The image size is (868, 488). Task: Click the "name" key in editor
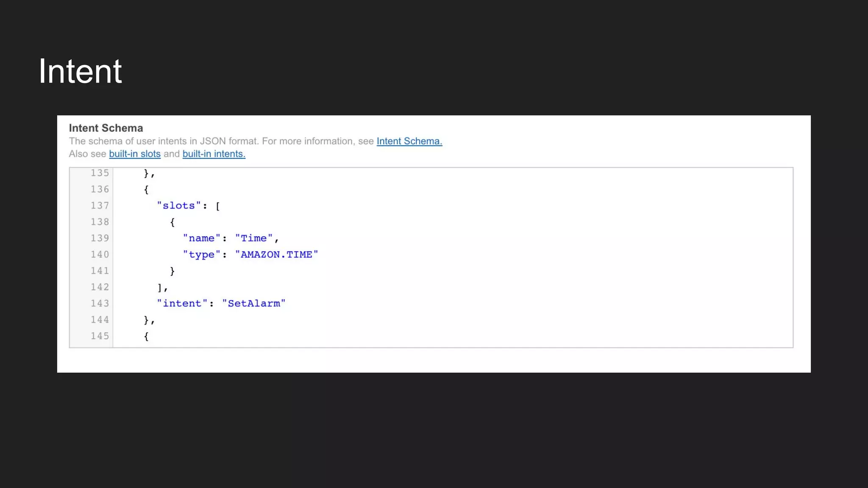tap(201, 238)
